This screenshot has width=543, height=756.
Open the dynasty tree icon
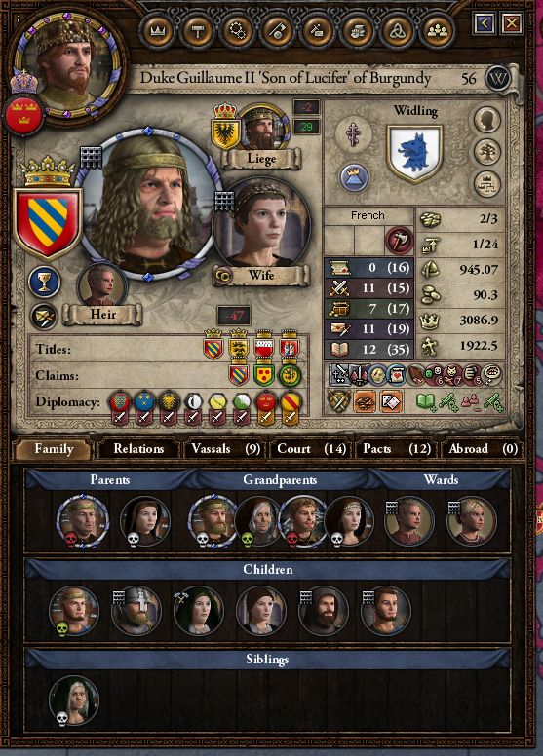[x=486, y=152]
